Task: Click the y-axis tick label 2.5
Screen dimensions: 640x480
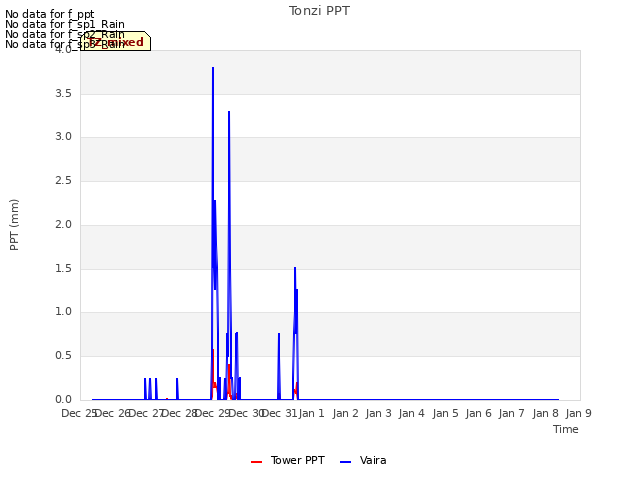Action: pos(63,181)
